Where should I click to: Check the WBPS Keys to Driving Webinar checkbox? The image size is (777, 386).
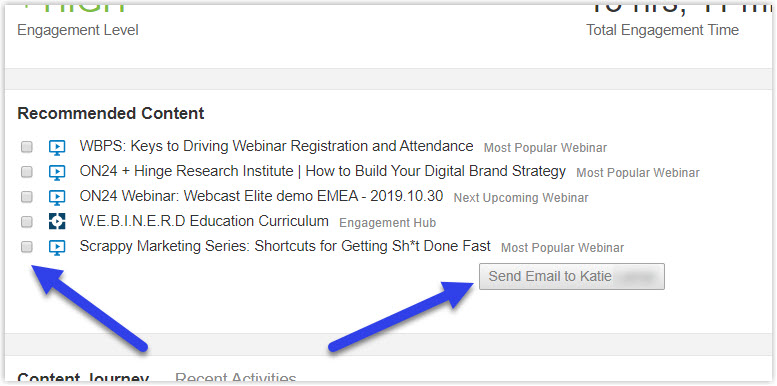coord(27,147)
